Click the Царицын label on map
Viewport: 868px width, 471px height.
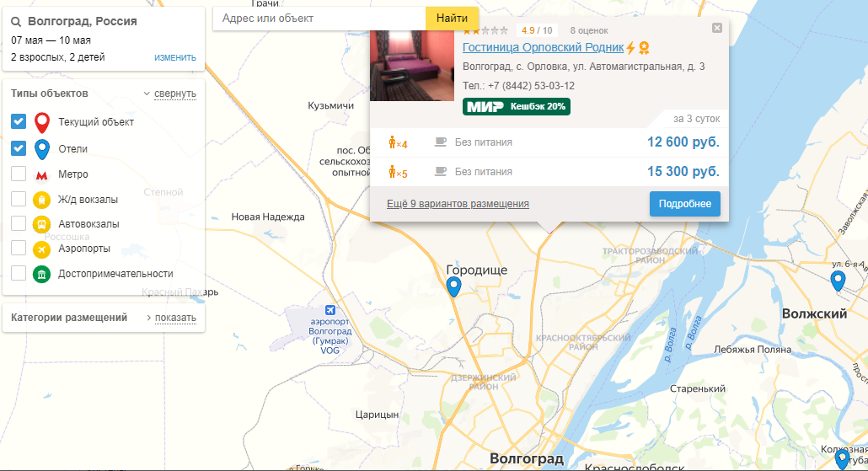tap(377, 415)
